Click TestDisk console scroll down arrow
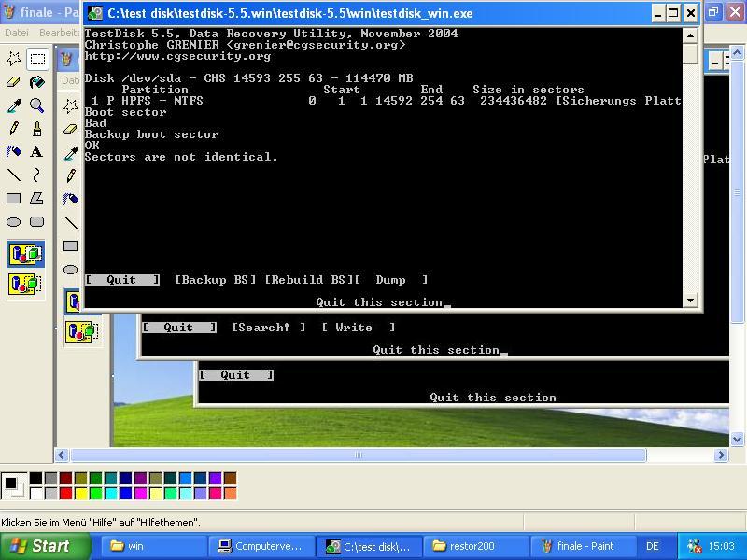 (x=691, y=300)
